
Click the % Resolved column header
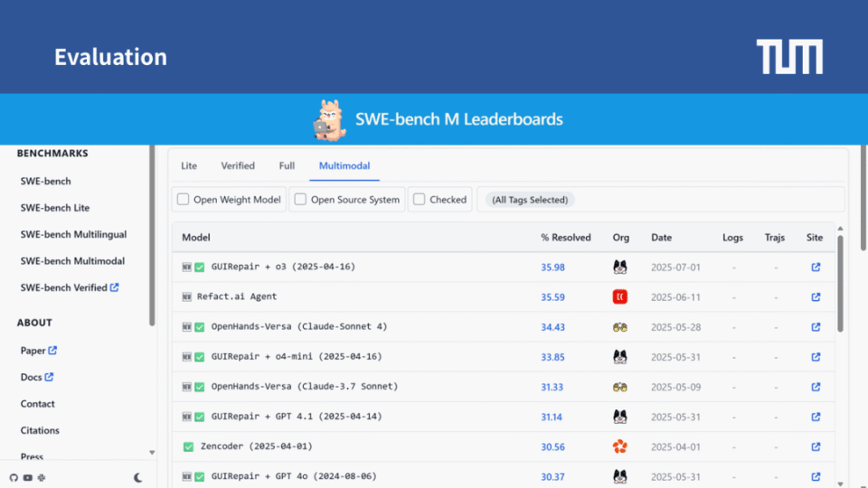point(566,238)
